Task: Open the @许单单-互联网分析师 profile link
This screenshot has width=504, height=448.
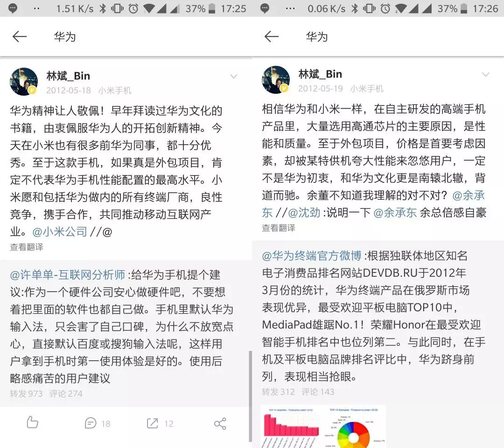Action: (x=68, y=275)
